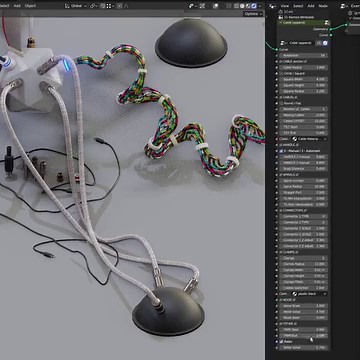Viewport: 360px width, 360px height.
Task: Open the Cable material dropdown
Action: pyautogui.click(x=309, y=139)
